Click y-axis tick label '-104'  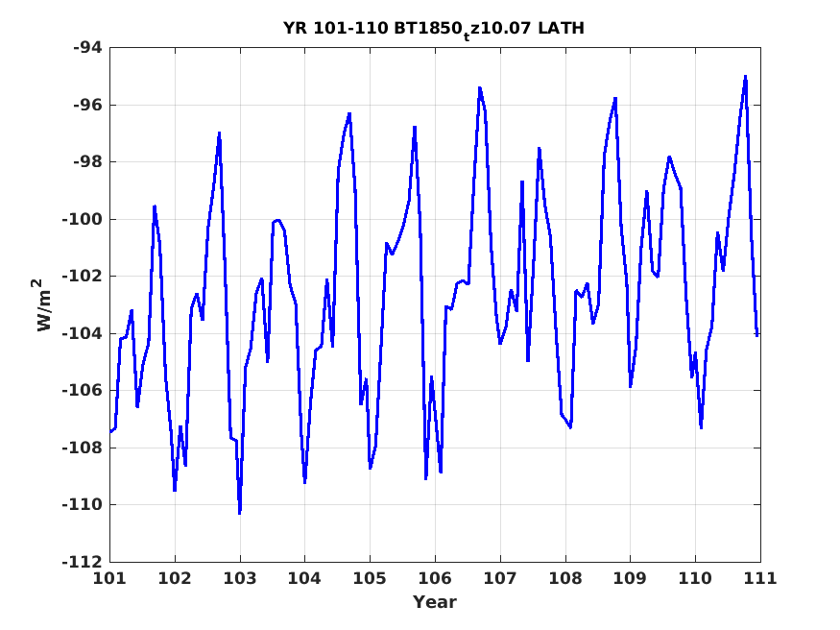(82, 334)
